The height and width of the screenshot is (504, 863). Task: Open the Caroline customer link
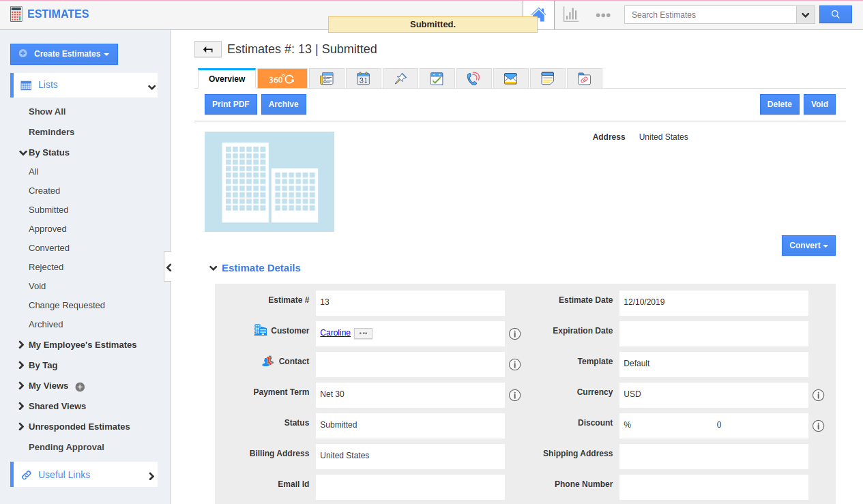coord(335,333)
